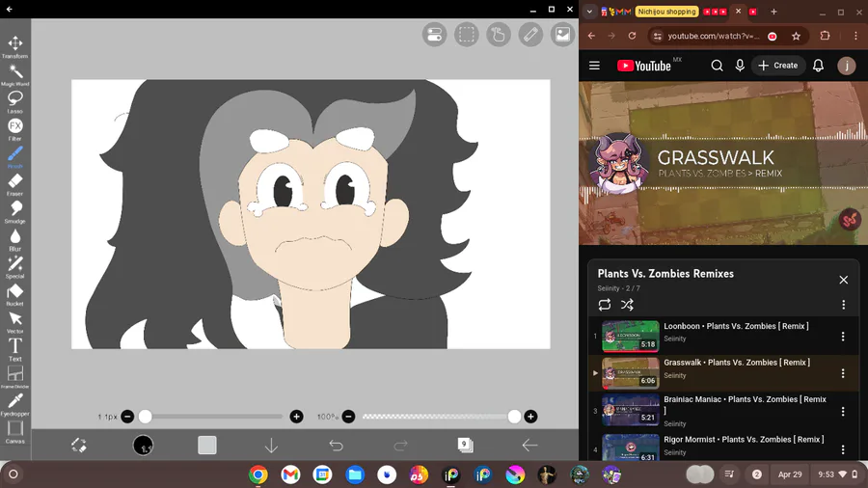Open the selection area tool at canvas top
The image size is (868, 488).
pos(467,35)
